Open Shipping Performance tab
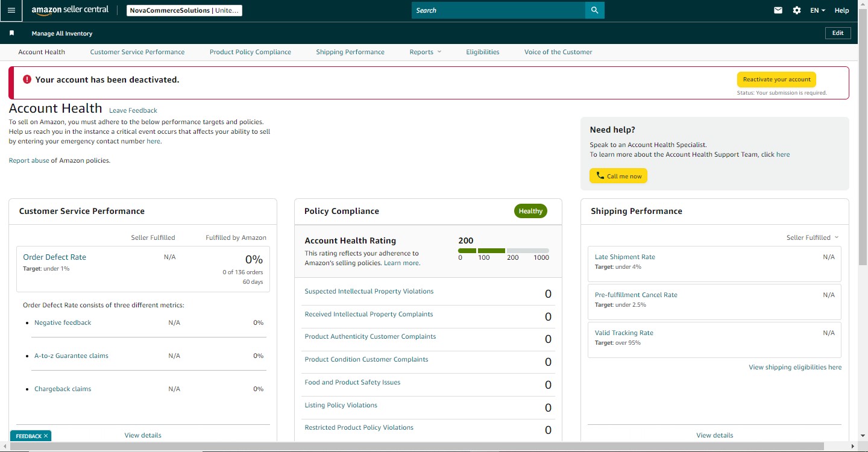This screenshot has width=868, height=452. 350,52
